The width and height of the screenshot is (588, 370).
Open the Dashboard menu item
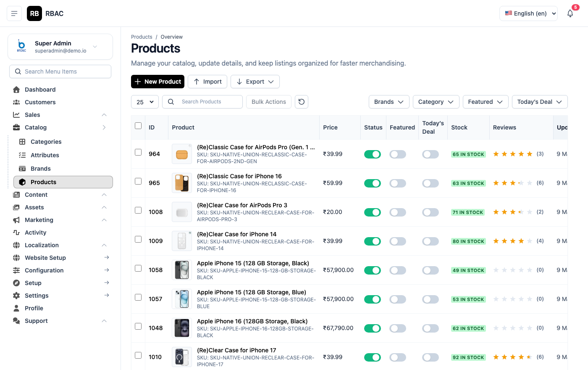60,90
